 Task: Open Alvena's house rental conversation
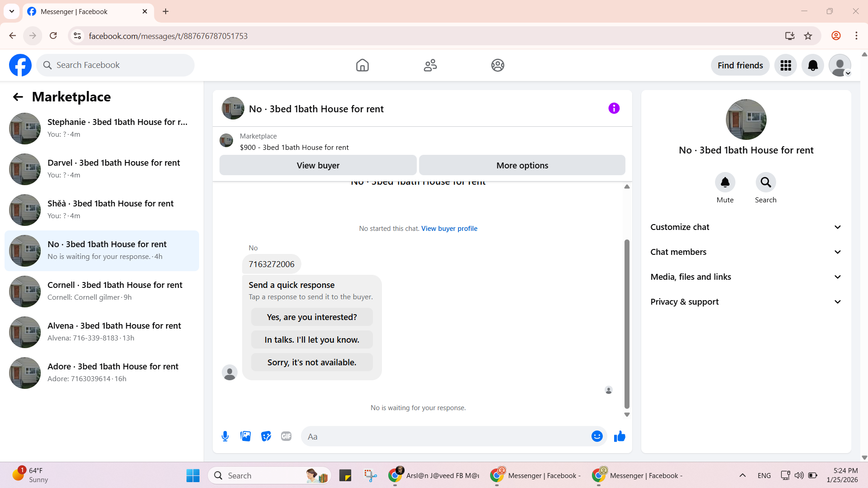click(102, 332)
